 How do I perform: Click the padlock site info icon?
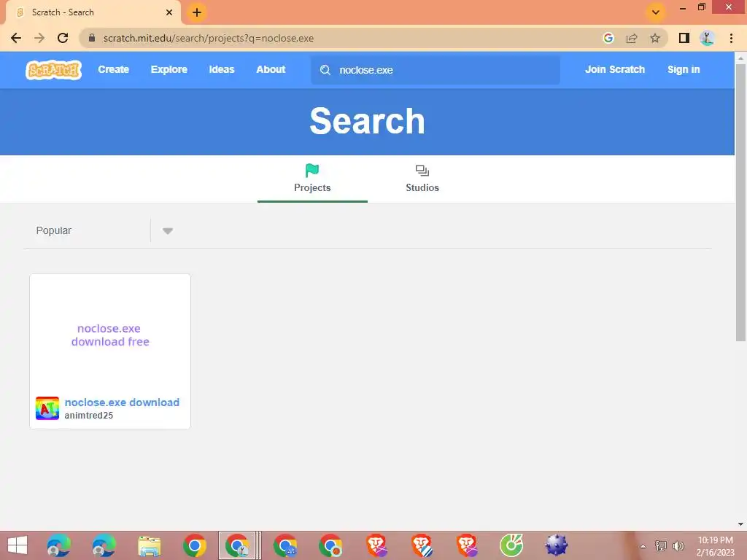[92, 38]
